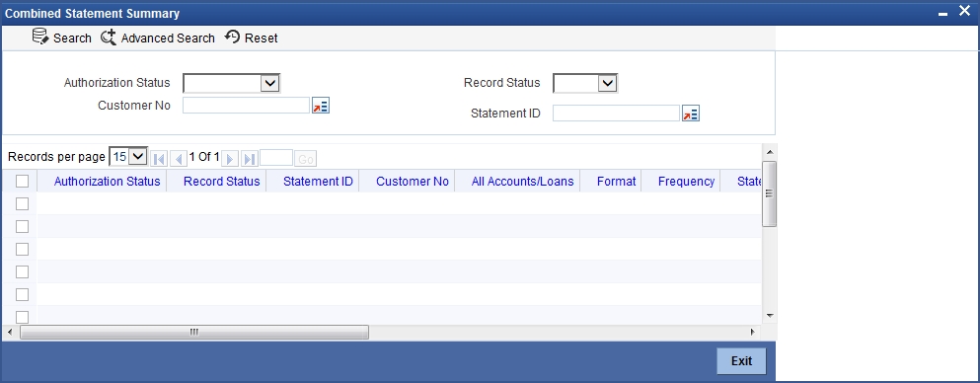Click the vertical scrollbar down arrow
This screenshot has height=383, width=980.
(770, 316)
